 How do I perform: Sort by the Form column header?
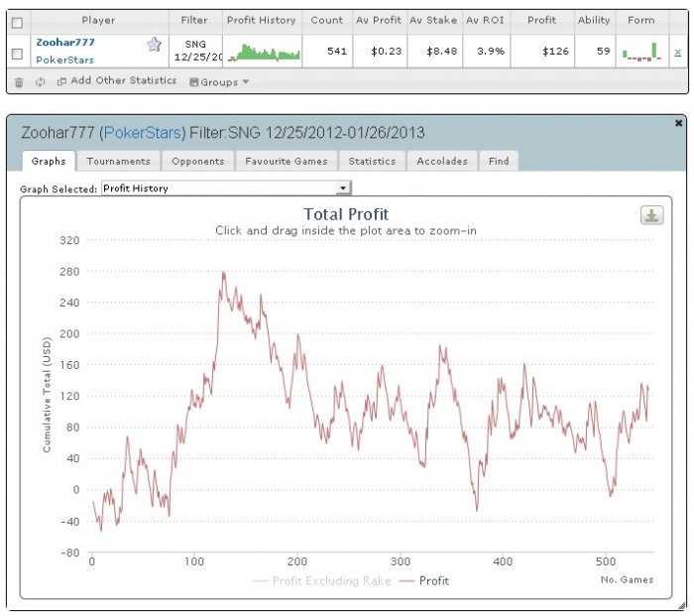[640, 21]
